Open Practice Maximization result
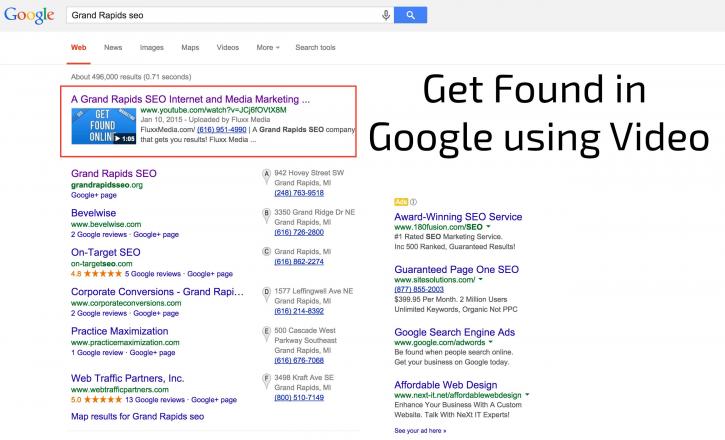This screenshot has height=440, width=725. click(x=119, y=331)
